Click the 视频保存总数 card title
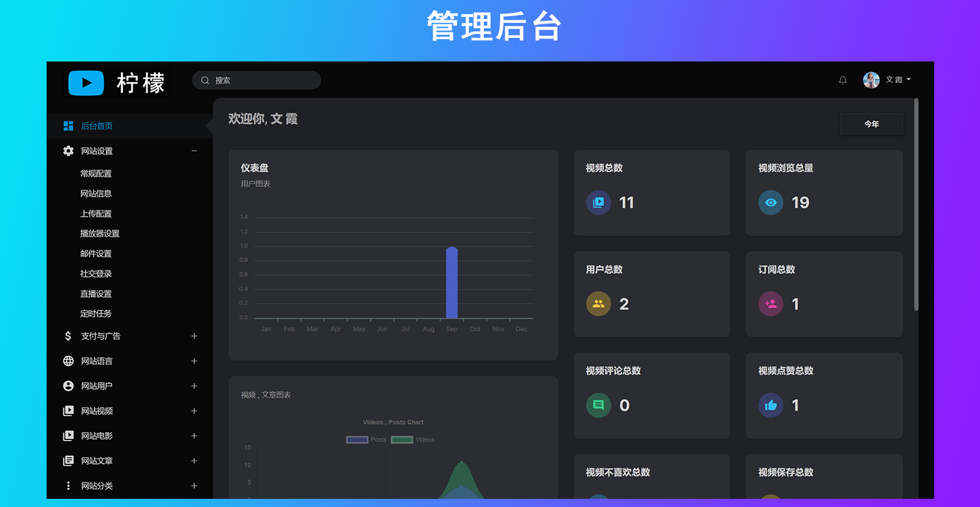 tap(786, 472)
